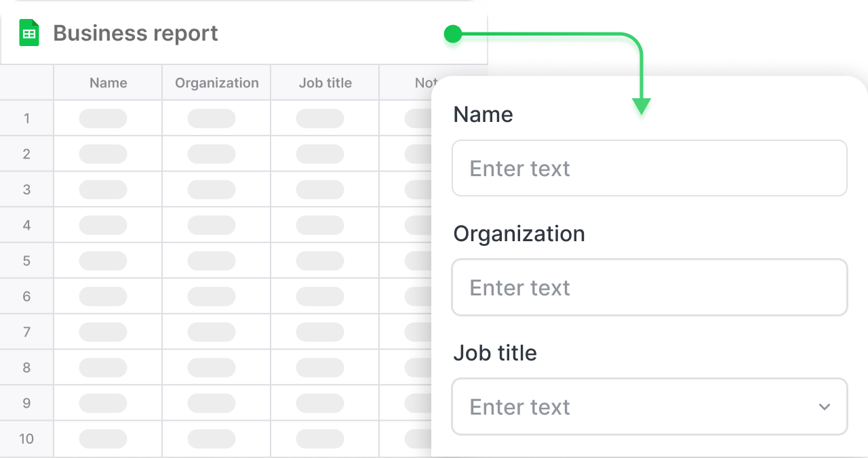Viewport: 868px width, 458px height.
Task: Select row 8 header
Action: (26, 367)
